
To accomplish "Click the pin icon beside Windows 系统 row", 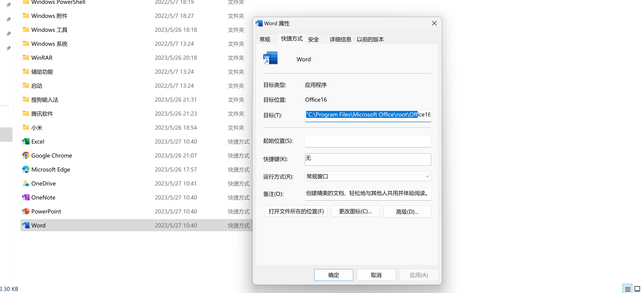I will (9, 48).
